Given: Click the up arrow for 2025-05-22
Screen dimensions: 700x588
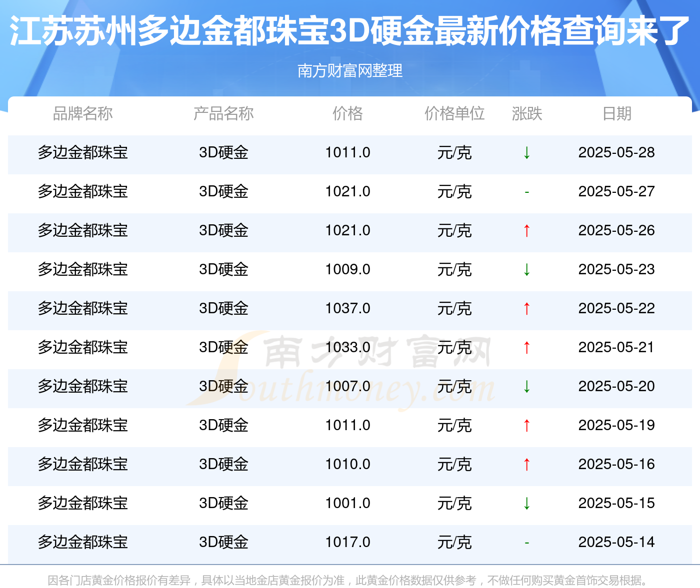Looking at the screenshot, I should click(x=526, y=308).
